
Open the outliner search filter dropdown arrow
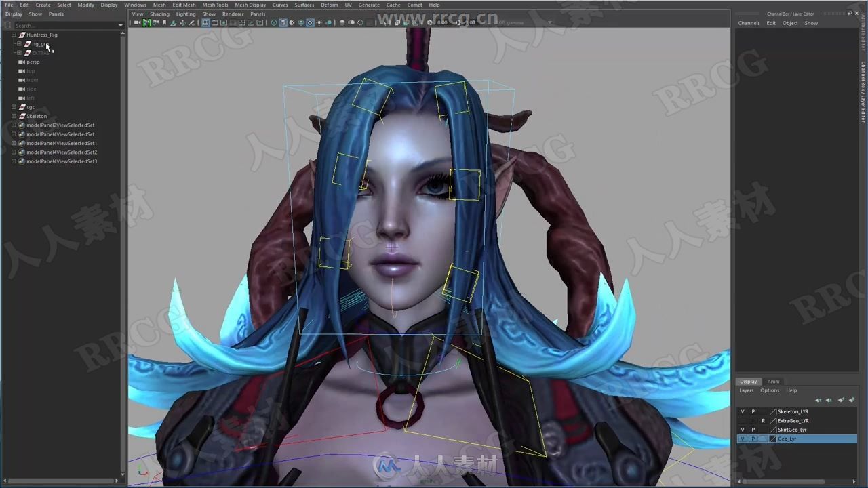tap(121, 26)
